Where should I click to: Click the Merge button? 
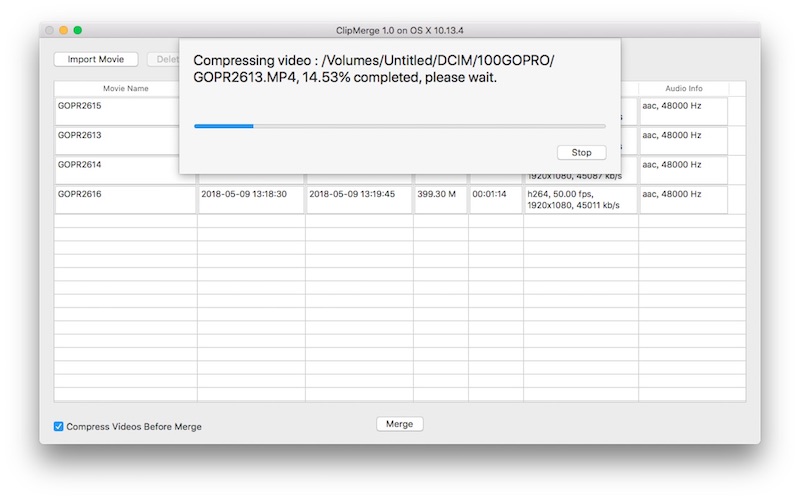tap(399, 424)
